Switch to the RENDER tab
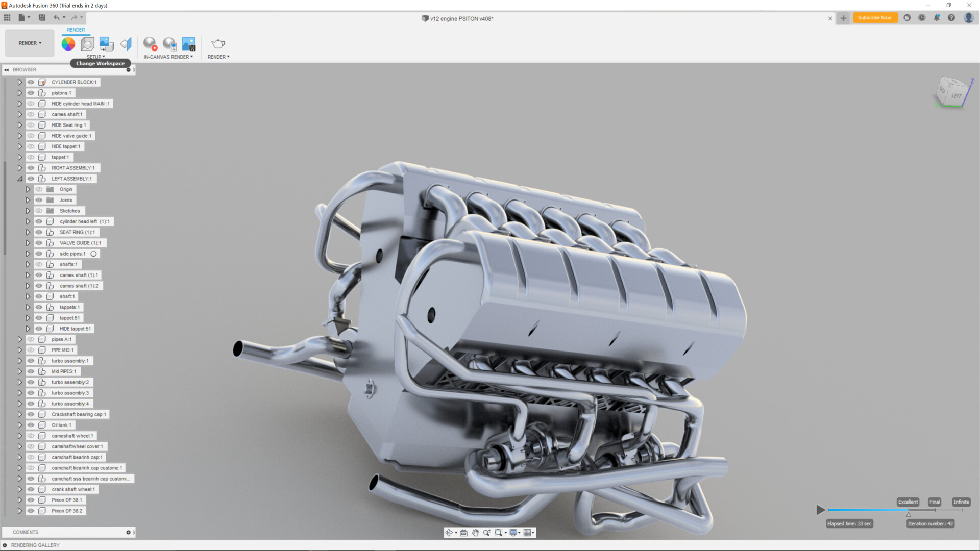980x551 pixels. pos(76,30)
